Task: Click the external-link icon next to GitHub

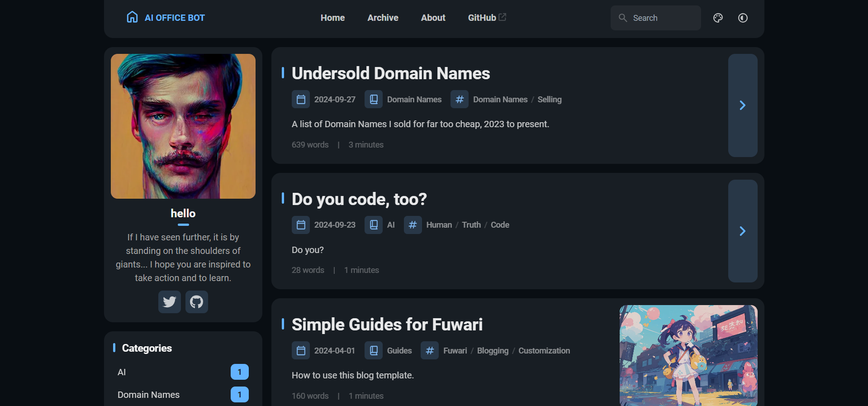Action: point(503,17)
